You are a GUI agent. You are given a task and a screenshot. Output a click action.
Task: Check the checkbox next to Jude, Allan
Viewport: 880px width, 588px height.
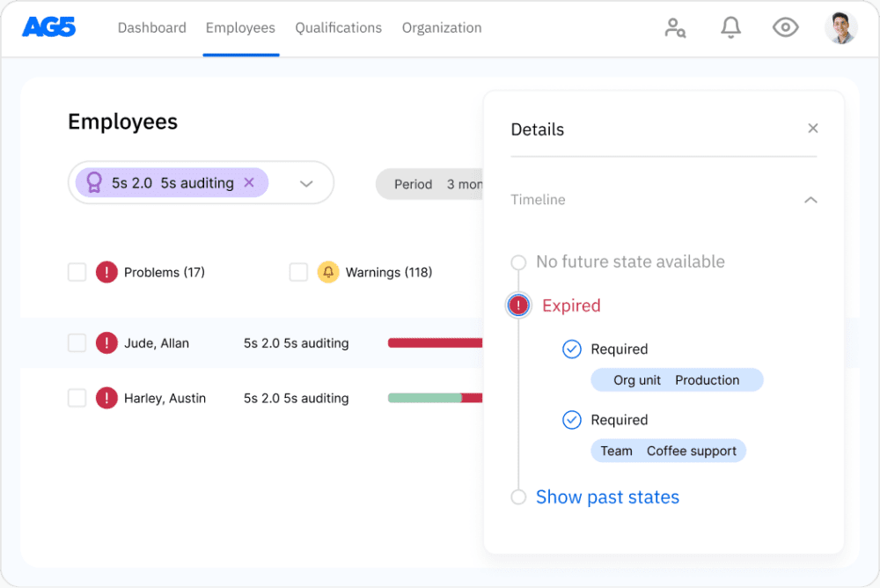pyautogui.click(x=77, y=343)
